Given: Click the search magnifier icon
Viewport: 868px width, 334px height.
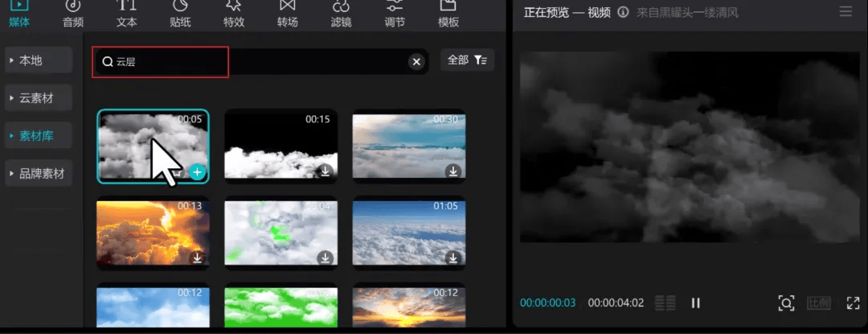Looking at the screenshot, I should pyautogui.click(x=108, y=61).
